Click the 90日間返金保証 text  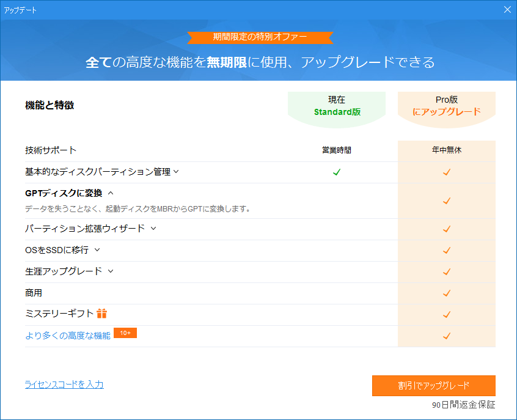click(464, 405)
